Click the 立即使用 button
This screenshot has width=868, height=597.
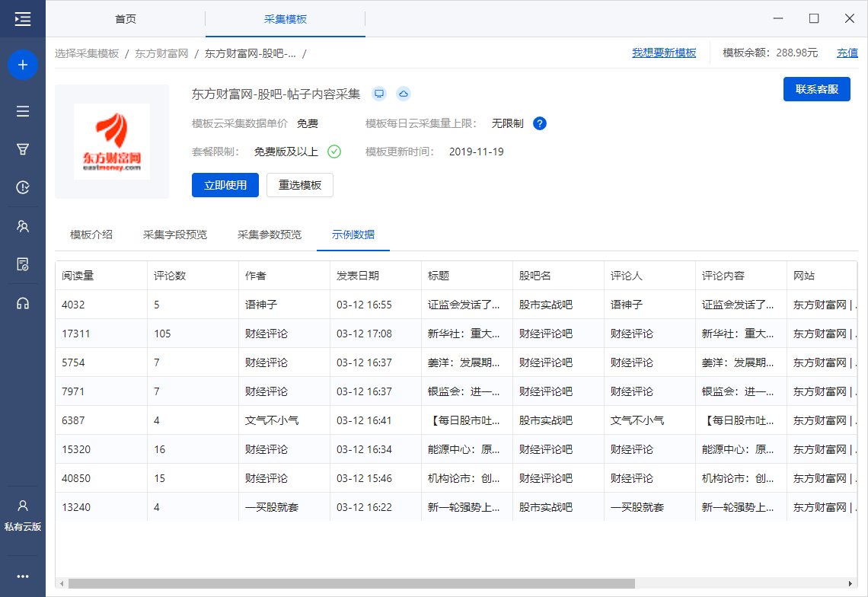click(225, 185)
